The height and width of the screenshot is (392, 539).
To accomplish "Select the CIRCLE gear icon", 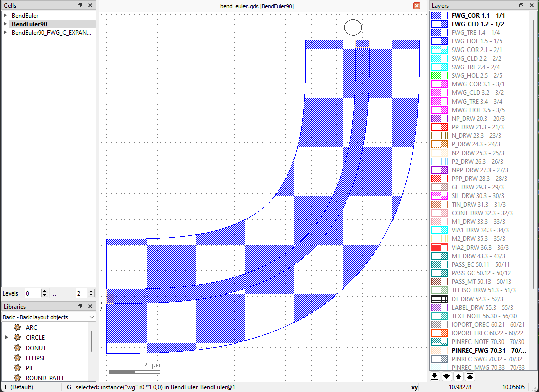I will 17,337.
